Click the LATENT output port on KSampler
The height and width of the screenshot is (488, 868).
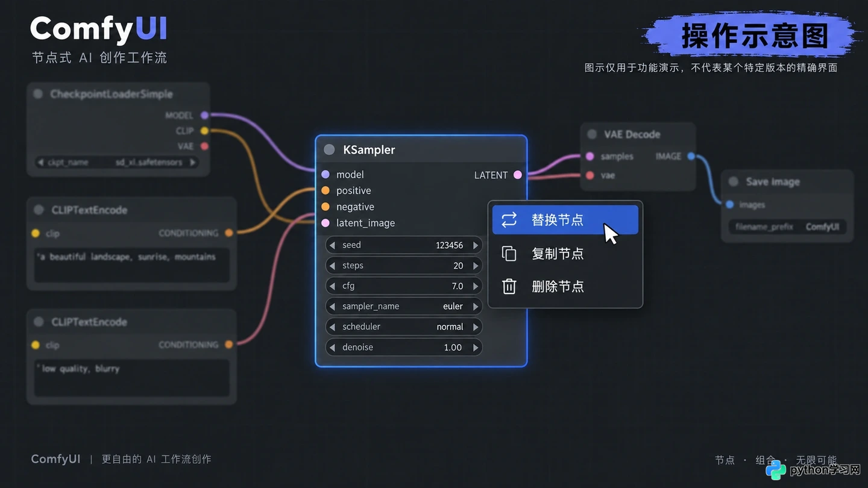pyautogui.click(x=517, y=175)
